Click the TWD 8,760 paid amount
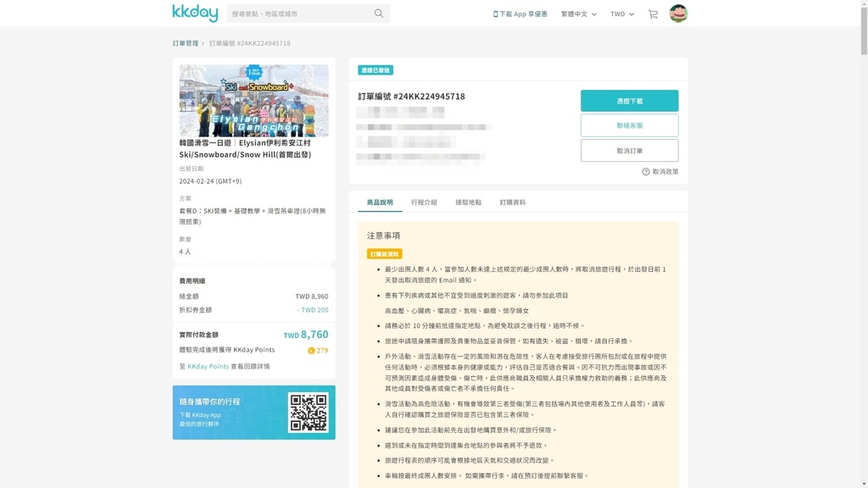This screenshot has width=868, height=488. click(x=305, y=335)
